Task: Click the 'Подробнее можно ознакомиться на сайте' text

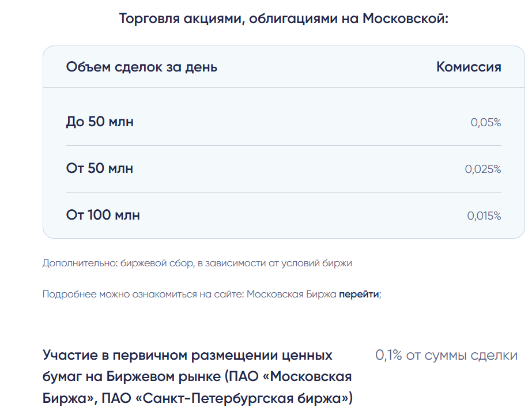Action: click(143, 294)
